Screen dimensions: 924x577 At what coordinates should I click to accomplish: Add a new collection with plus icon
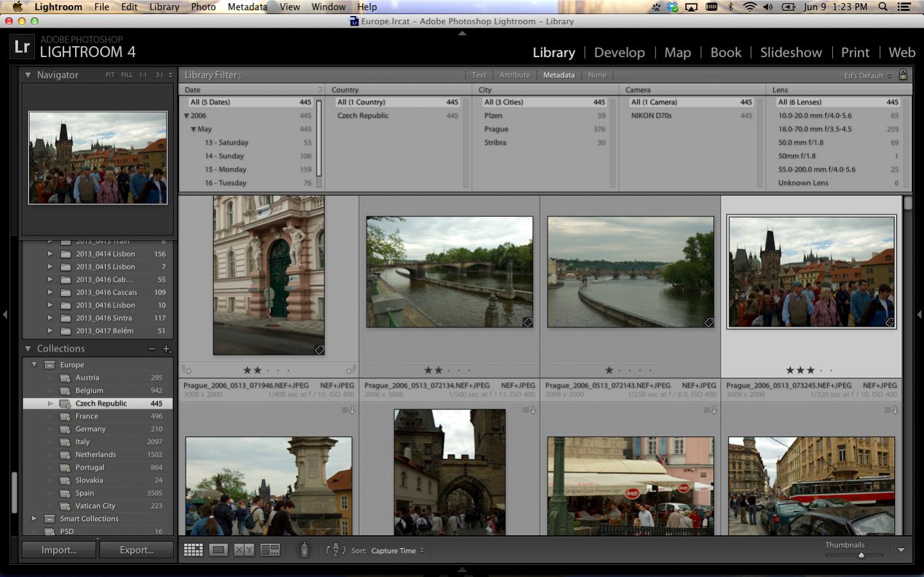[166, 349]
